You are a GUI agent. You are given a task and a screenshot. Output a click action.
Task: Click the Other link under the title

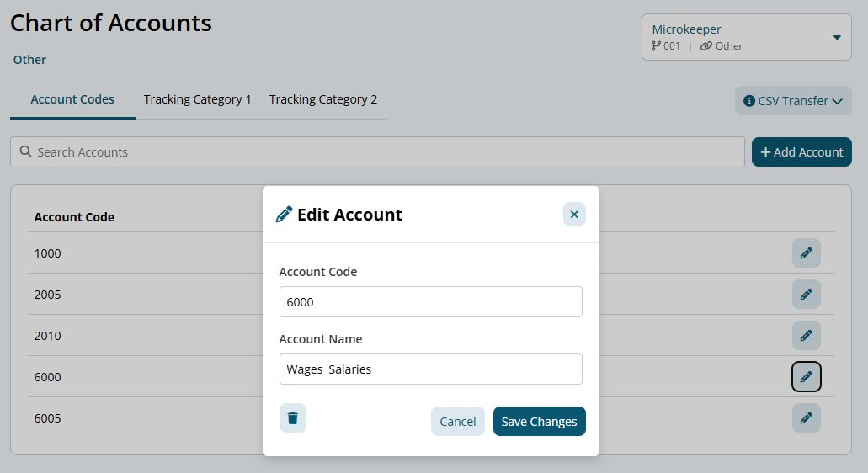point(29,60)
